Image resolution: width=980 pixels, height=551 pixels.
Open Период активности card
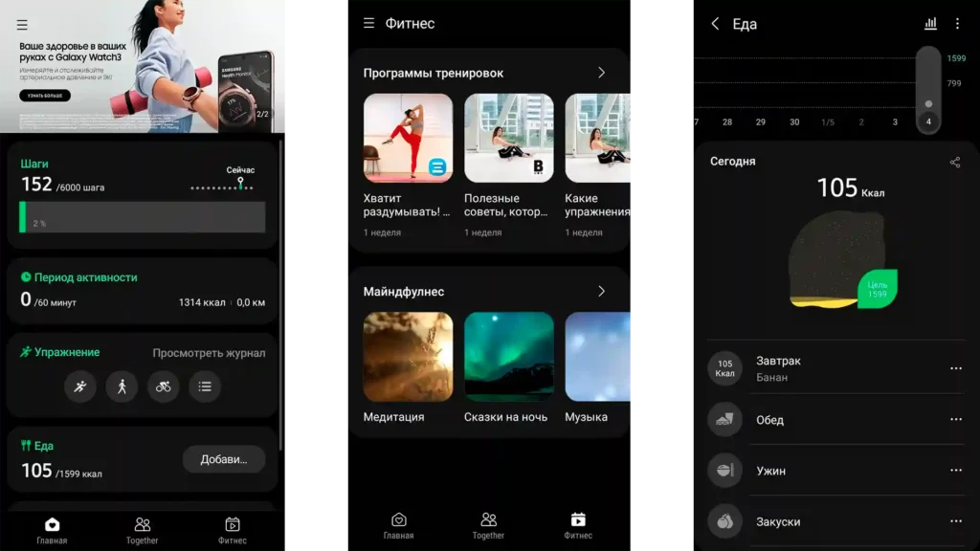(142, 291)
